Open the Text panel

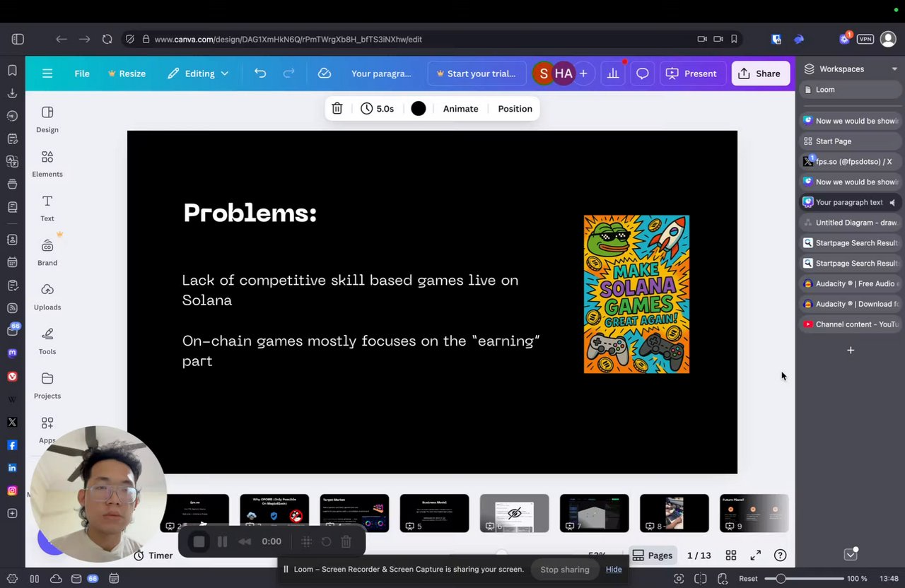pos(47,208)
